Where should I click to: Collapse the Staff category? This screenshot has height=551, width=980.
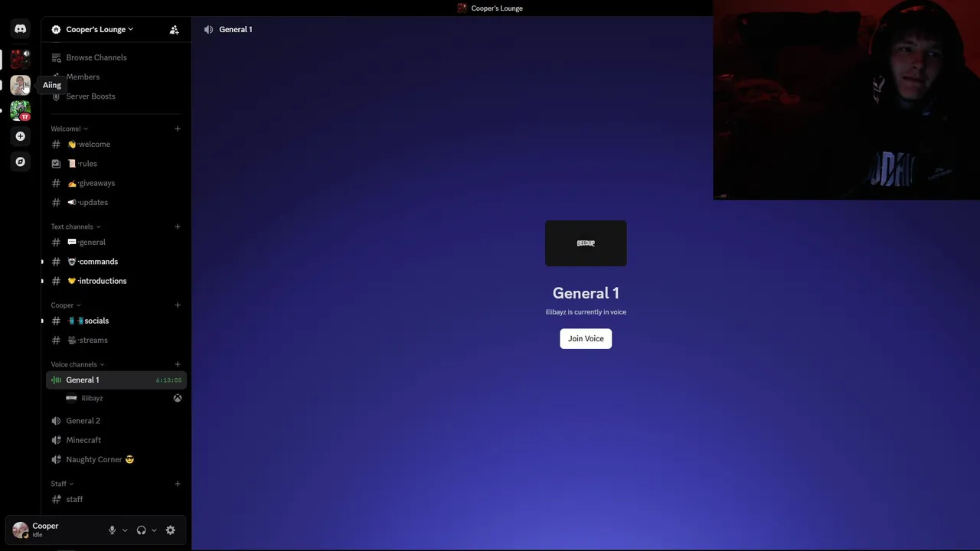click(62, 484)
